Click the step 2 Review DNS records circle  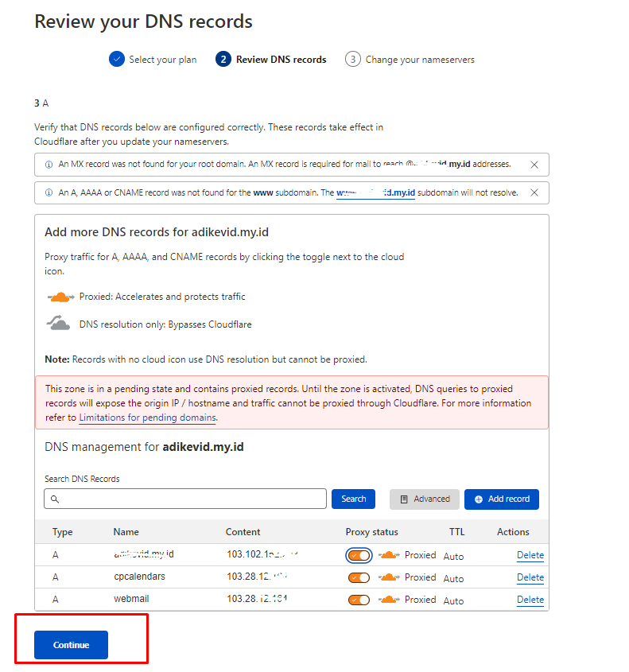tap(223, 59)
